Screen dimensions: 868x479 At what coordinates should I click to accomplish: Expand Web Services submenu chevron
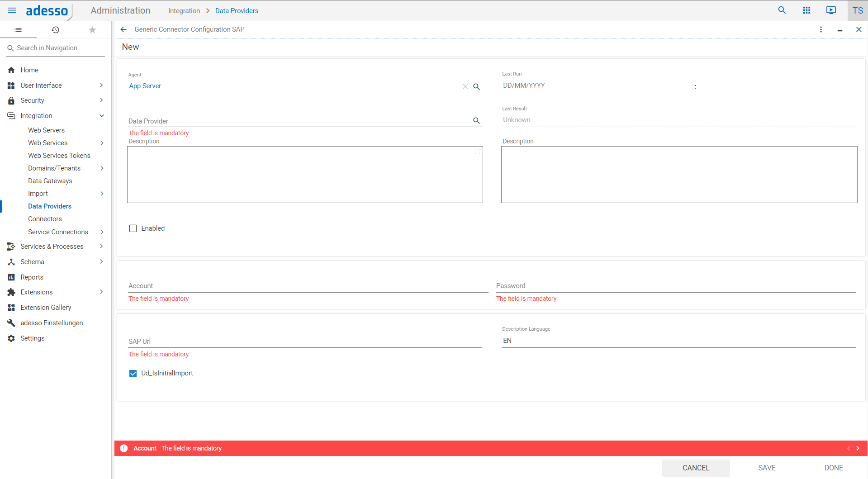[x=102, y=143]
